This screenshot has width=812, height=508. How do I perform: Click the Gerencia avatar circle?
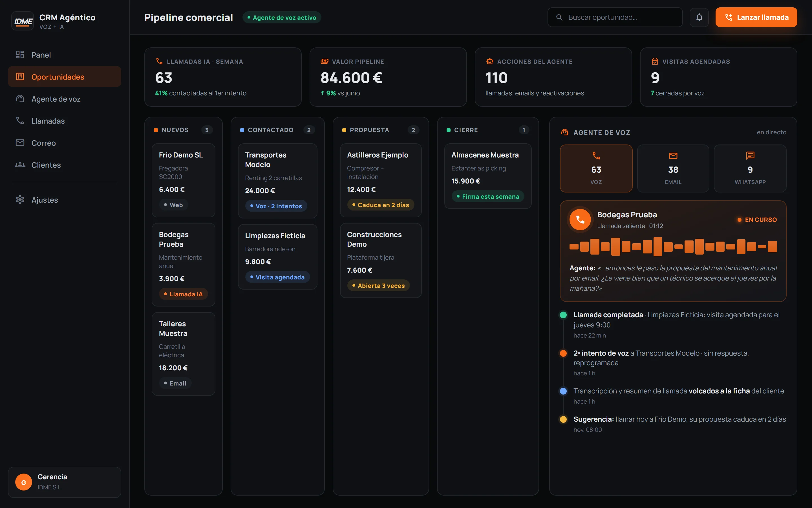[x=23, y=482]
